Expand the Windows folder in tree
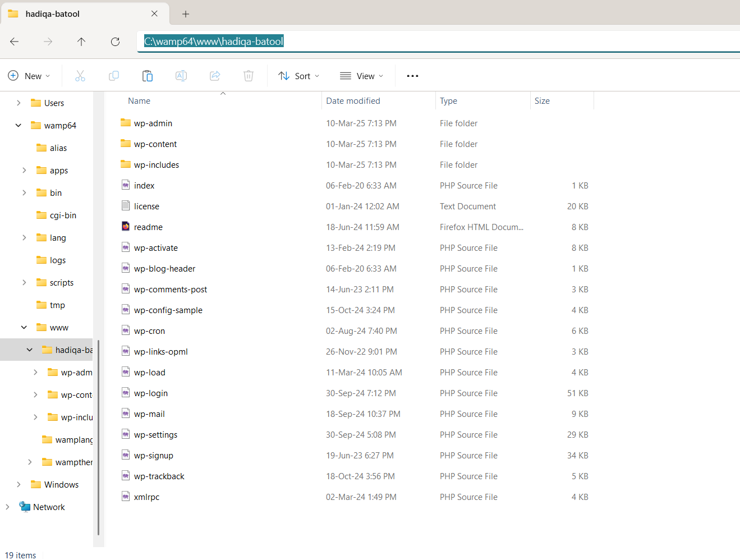Screen dimensions: 740x560 point(19,484)
